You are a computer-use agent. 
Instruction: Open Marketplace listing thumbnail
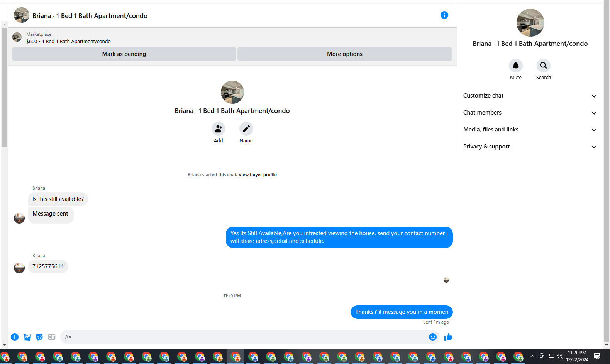pyautogui.click(x=17, y=37)
